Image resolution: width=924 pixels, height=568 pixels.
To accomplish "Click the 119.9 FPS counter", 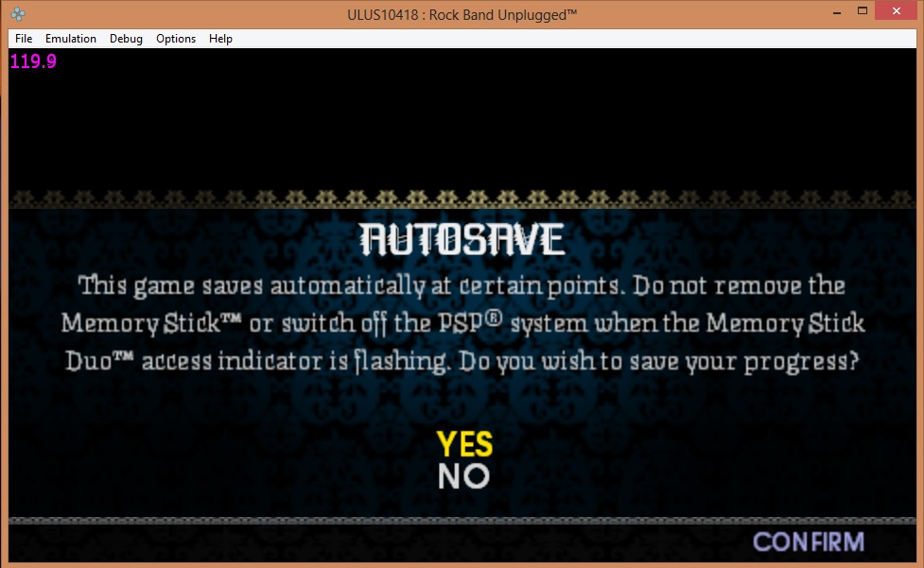I will click(33, 62).
